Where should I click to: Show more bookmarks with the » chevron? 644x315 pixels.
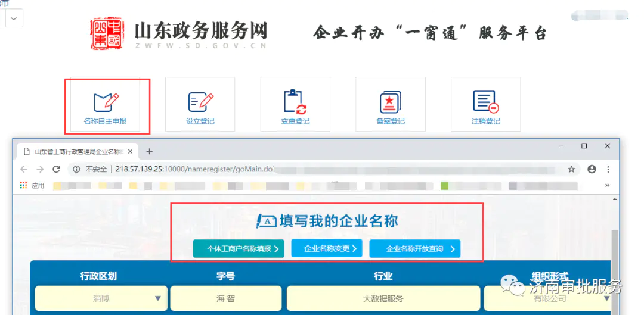click(x=608, y=185)
